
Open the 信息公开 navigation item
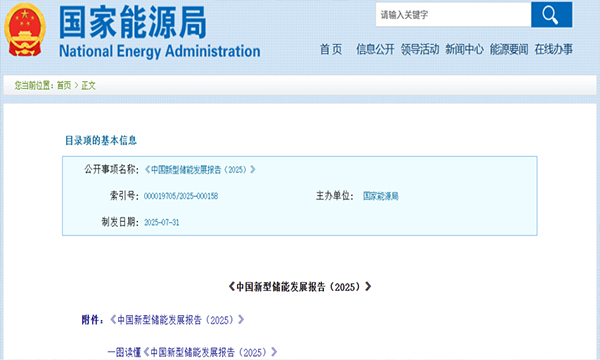click(375, 49)
